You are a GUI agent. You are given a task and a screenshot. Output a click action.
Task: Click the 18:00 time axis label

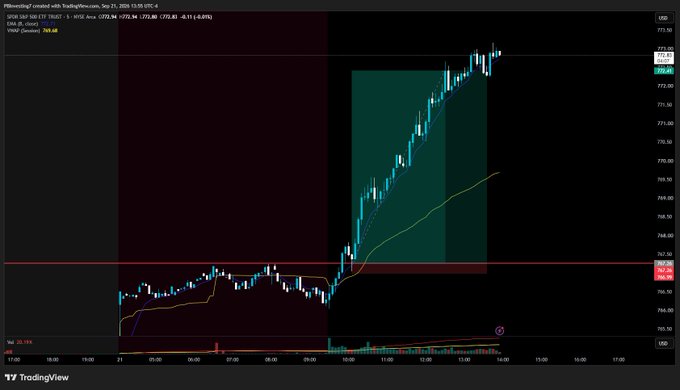click(52, 360)
